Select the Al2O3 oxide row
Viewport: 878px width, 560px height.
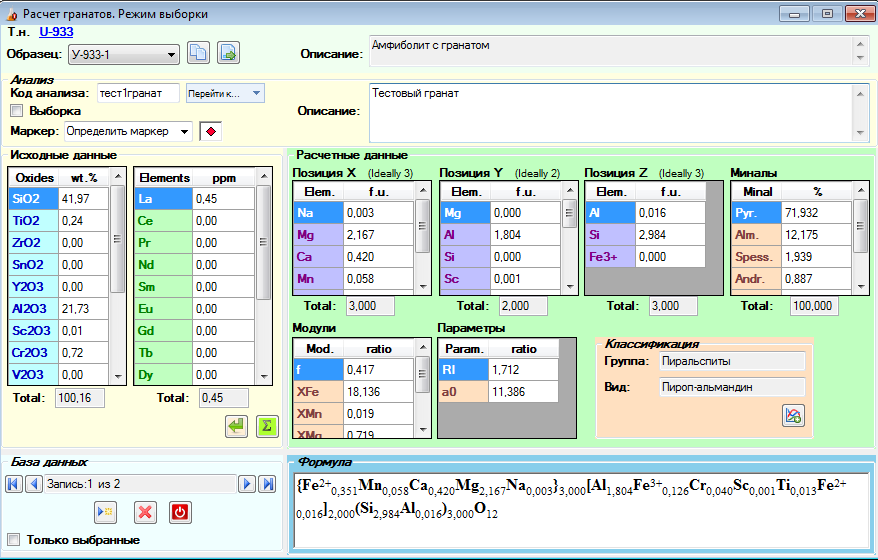59,309
